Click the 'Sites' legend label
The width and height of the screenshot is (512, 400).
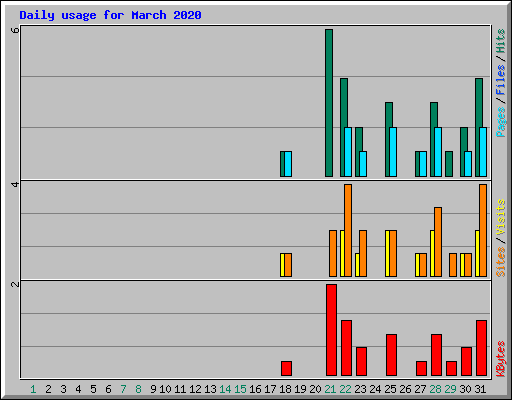click(x=500, y=262)
